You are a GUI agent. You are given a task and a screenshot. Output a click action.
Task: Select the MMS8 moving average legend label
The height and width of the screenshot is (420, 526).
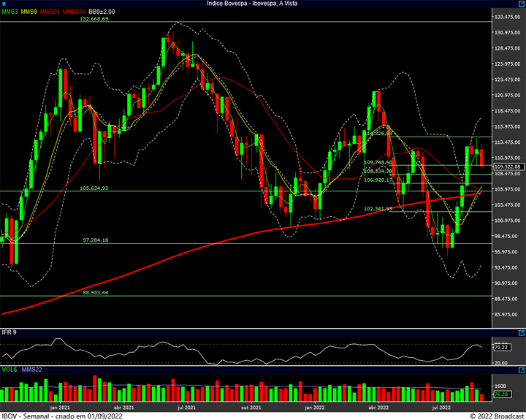click(30, 12)
